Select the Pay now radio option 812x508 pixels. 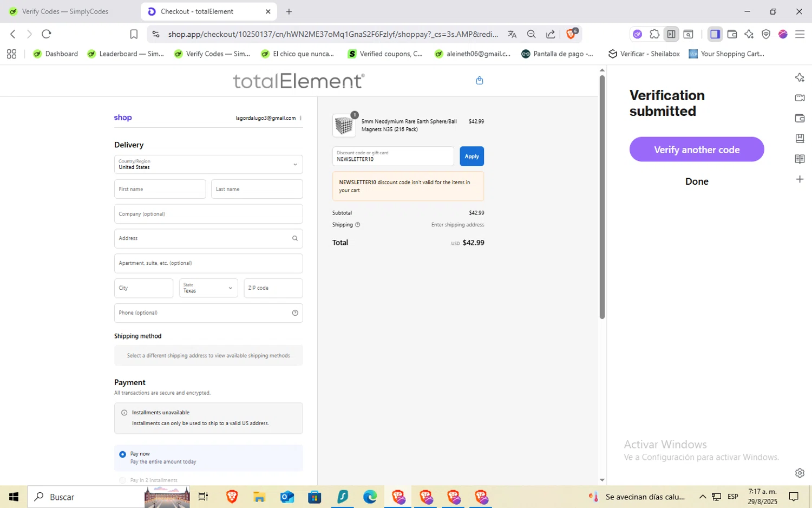[x=123, y=454]
